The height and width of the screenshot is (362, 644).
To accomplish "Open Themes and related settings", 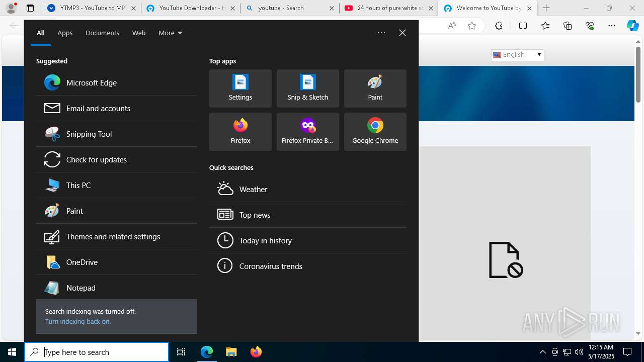I will tap(117, 236).
